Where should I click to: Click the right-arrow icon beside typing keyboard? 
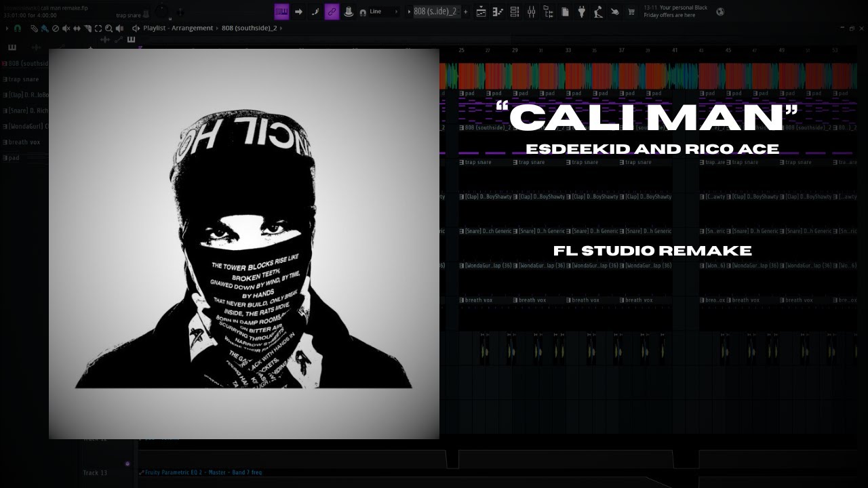point(298,12)
